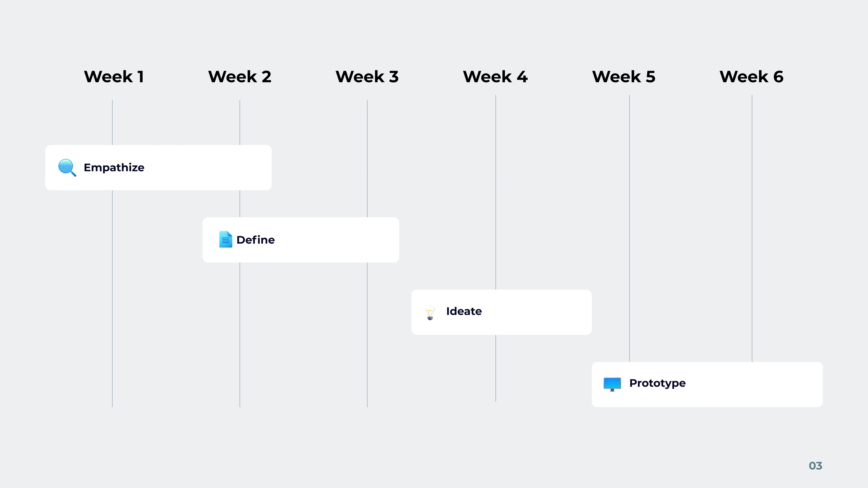Click the Week 1 heading
This screenshot has width=868, height=488.
click(x=114, y=77)
